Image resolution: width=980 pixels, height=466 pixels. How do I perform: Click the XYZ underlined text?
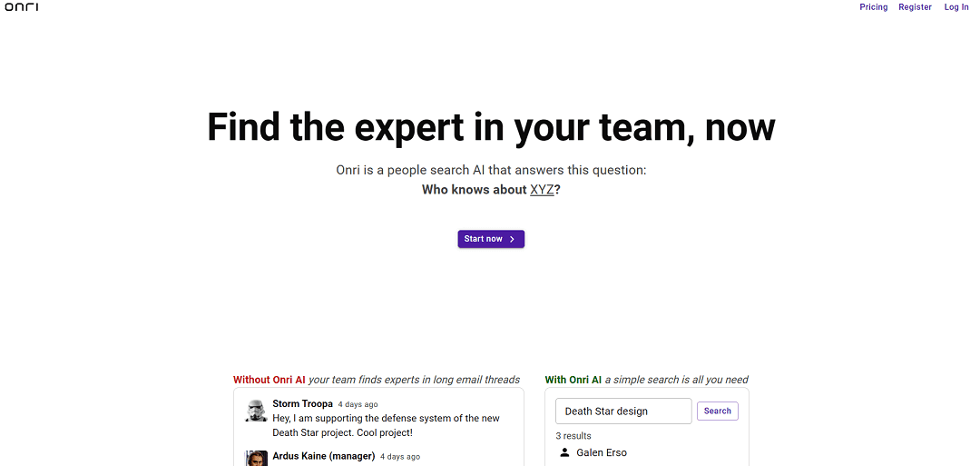point(542,190)
